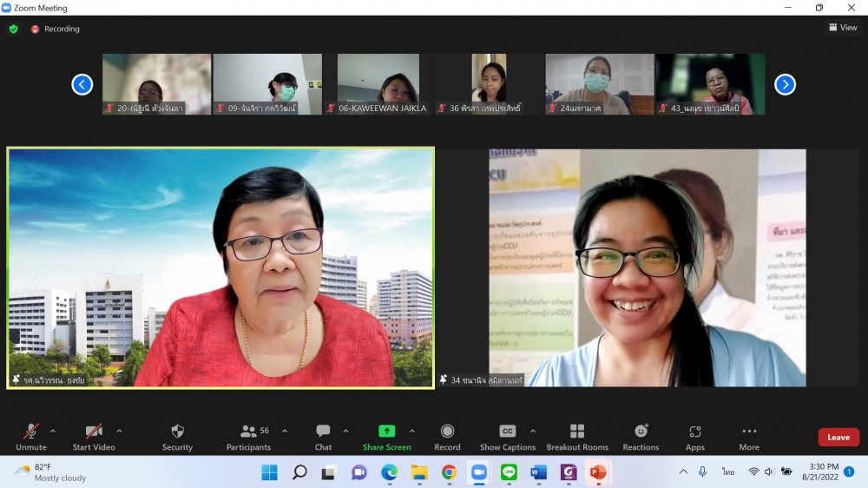
Task: Expand audio options arrow beside Unmute
Action: tap(53, 431)
